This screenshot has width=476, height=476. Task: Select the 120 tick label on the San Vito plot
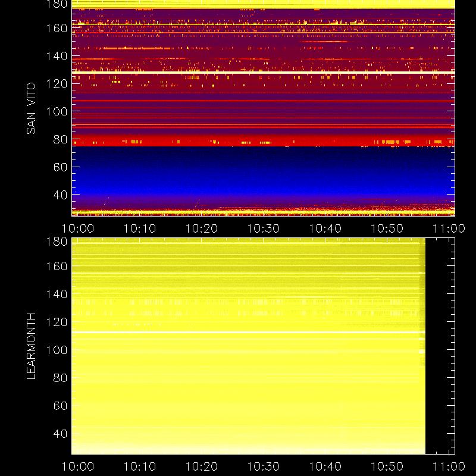tap(57, 84)
